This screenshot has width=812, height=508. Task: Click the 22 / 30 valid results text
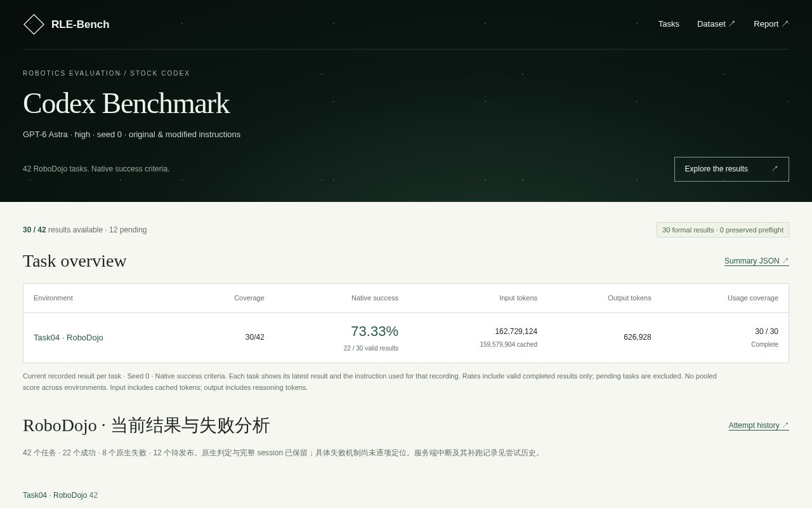click(x=371, y=349)
